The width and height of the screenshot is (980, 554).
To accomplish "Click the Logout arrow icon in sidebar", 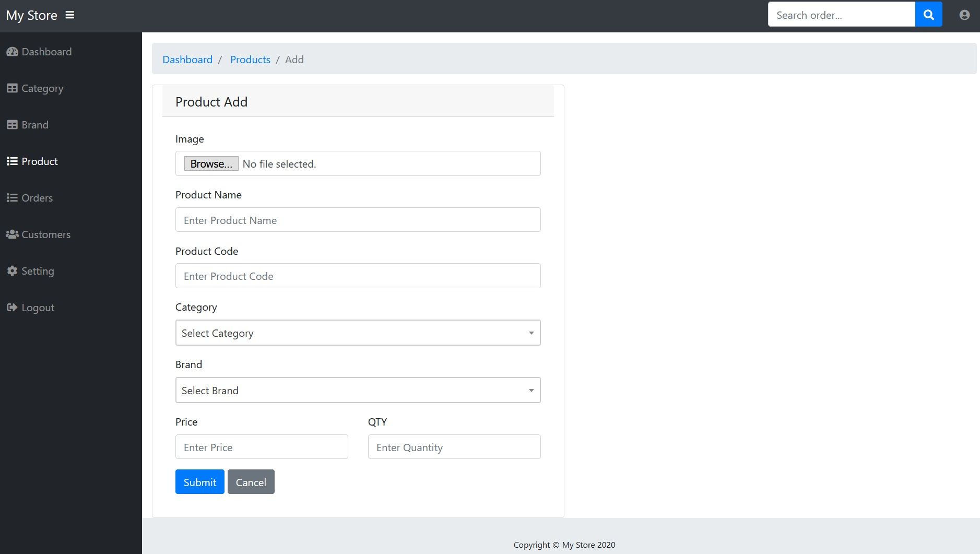I will coord(12,308).
